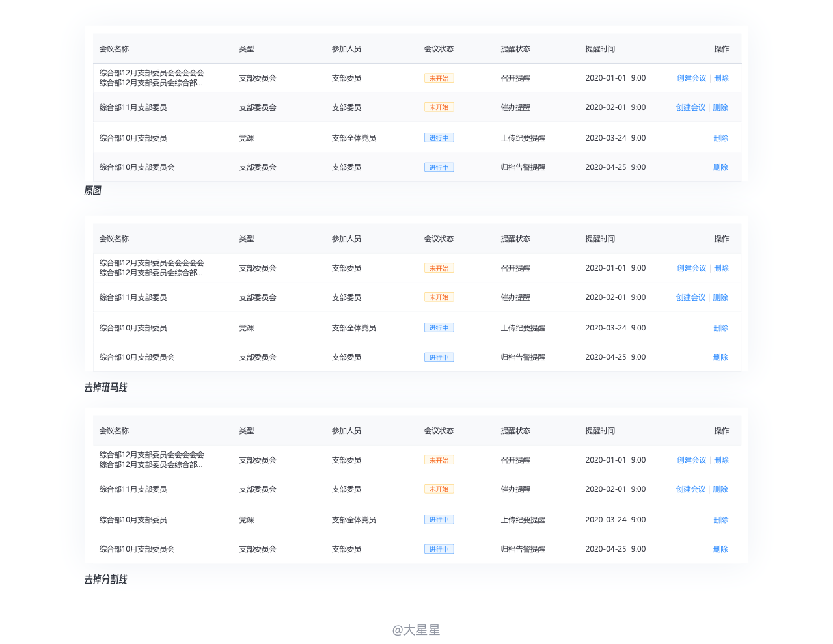Screen dimensions: 833x644
Task: Click 进行中 tag in 2020-04-25 row of 原图 table
Action: [439, 167]
